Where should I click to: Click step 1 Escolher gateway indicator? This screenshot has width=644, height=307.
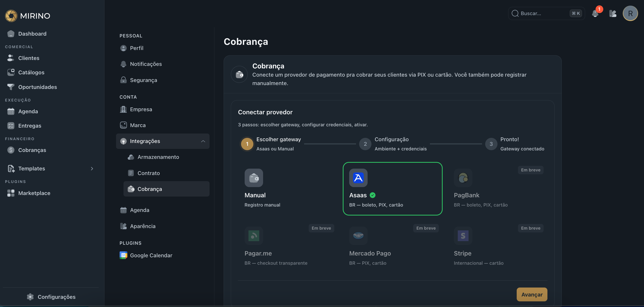pyautogui.click(x=247, y=144)
